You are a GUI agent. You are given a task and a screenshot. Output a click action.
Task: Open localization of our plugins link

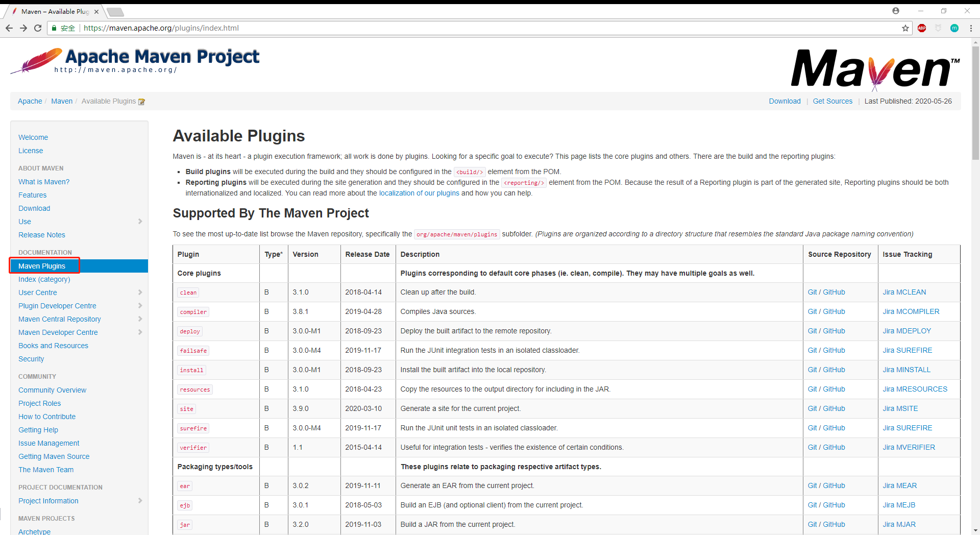[419, 193]
